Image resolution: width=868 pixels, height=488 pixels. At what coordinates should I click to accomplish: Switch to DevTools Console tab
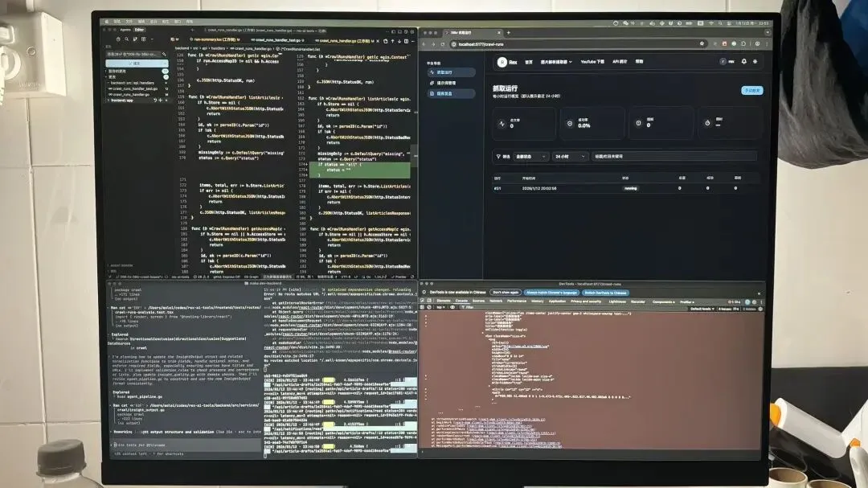[461, 301]
